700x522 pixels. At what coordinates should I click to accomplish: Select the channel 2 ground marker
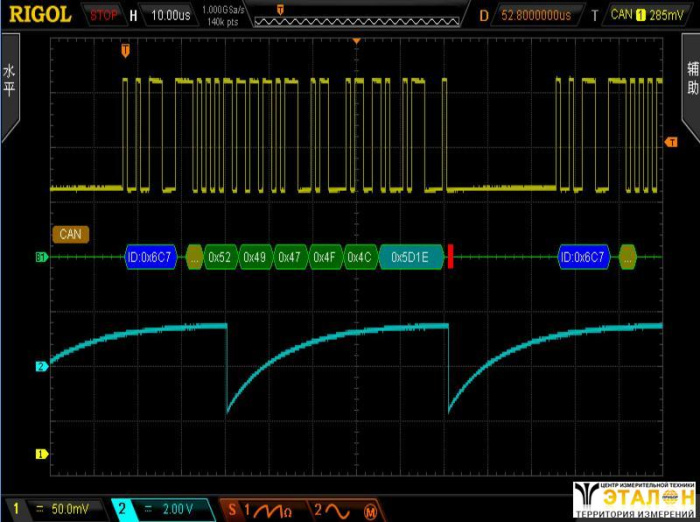point(42,366)
